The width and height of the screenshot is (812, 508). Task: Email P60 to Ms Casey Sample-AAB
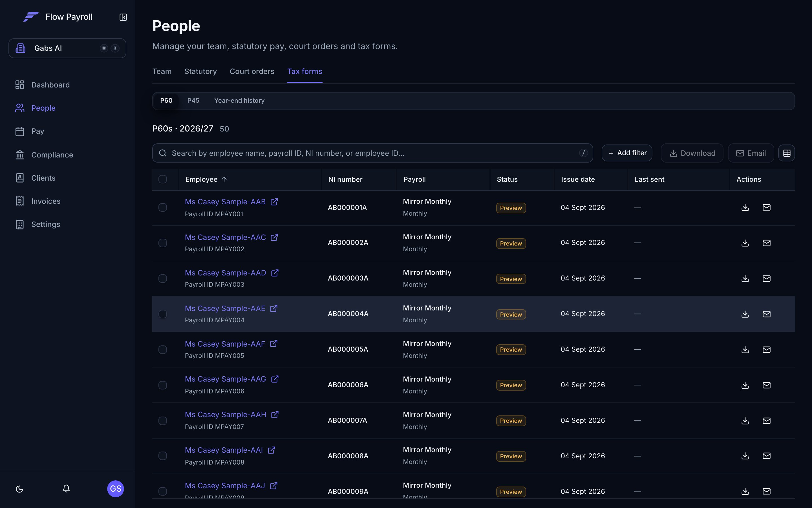(766, 208)
